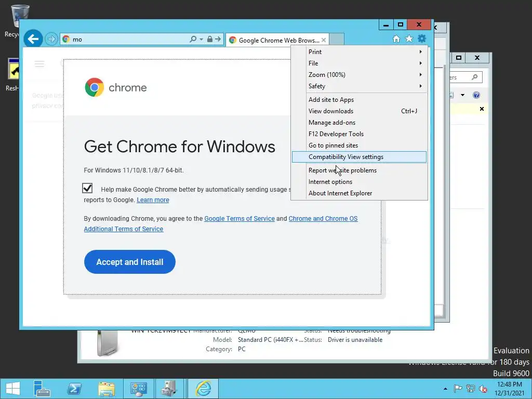Viewport: 532px width, 399px height.
Task: Click the computer device icon in details pane
Action: 107,343
